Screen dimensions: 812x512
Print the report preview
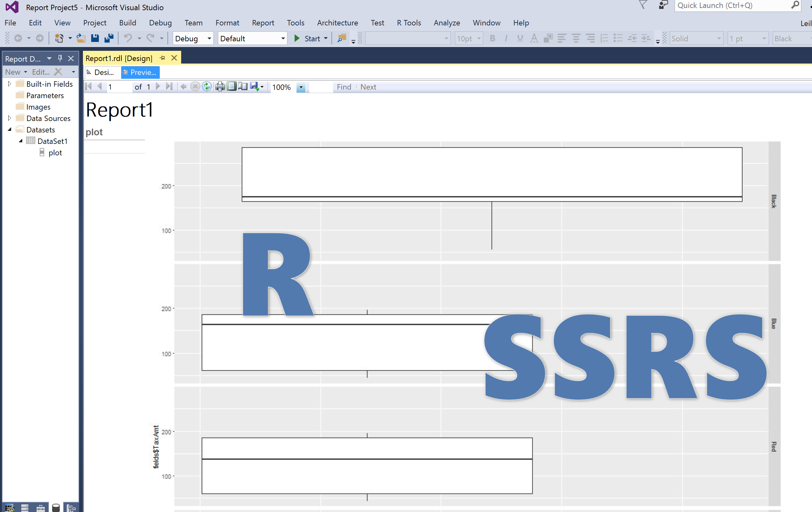tap(220, 87)
